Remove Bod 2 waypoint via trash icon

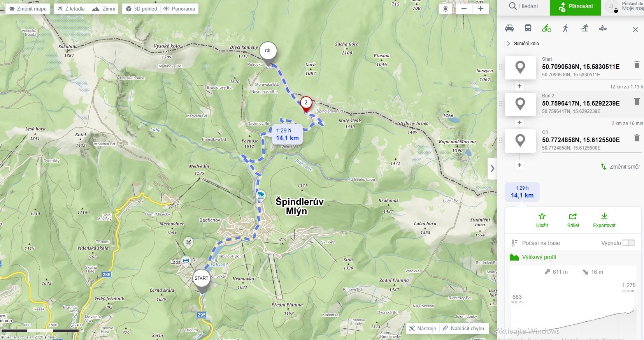pos(637,101)
